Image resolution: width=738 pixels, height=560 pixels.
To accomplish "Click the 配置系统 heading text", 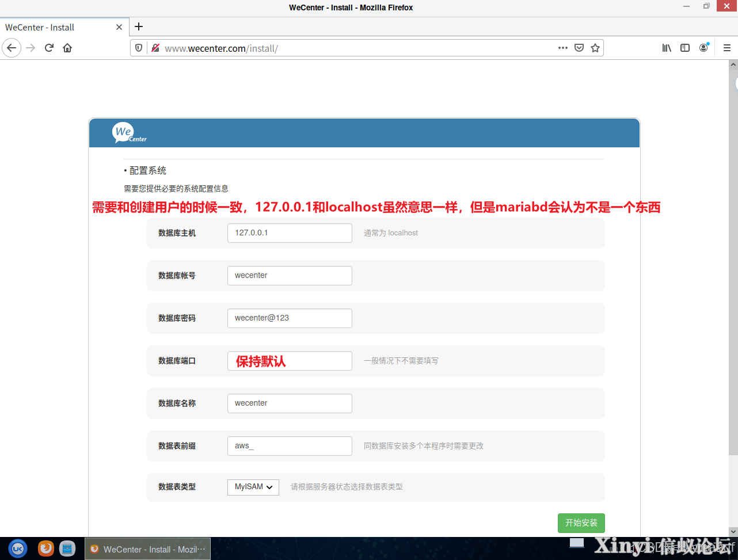I will 148,170.
